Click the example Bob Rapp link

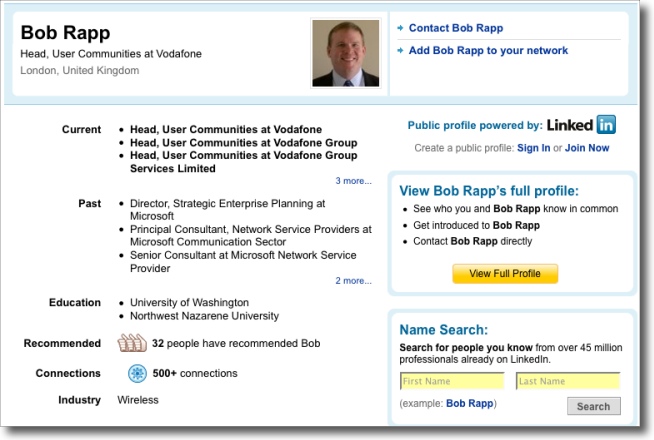(x=470, y=404)
